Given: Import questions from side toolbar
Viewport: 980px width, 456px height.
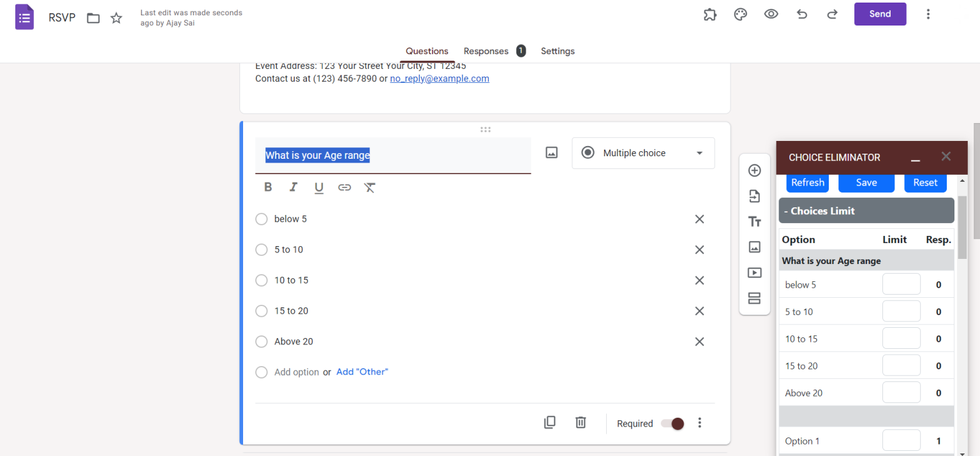Looking at the screenshot, I should click(755, 196).
